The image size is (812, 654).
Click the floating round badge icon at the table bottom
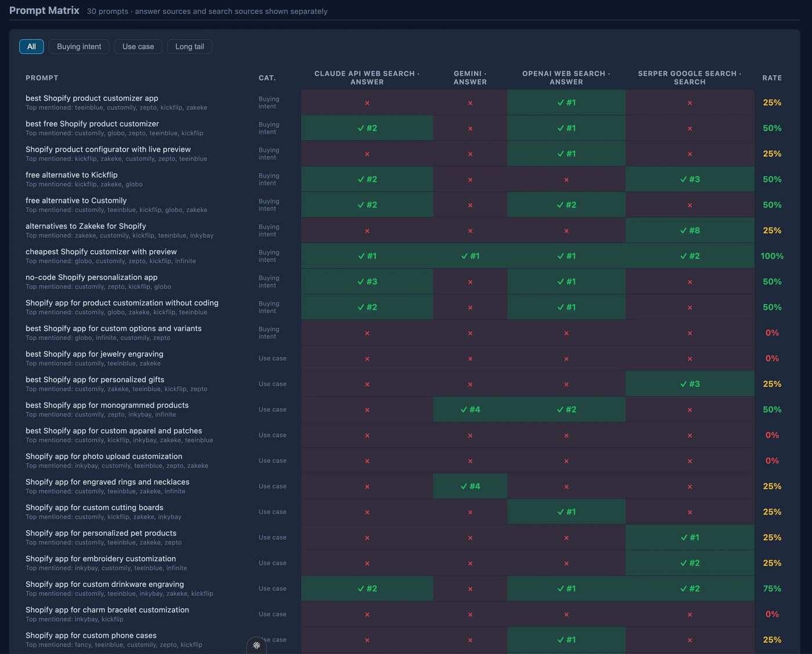click(256, 645)
